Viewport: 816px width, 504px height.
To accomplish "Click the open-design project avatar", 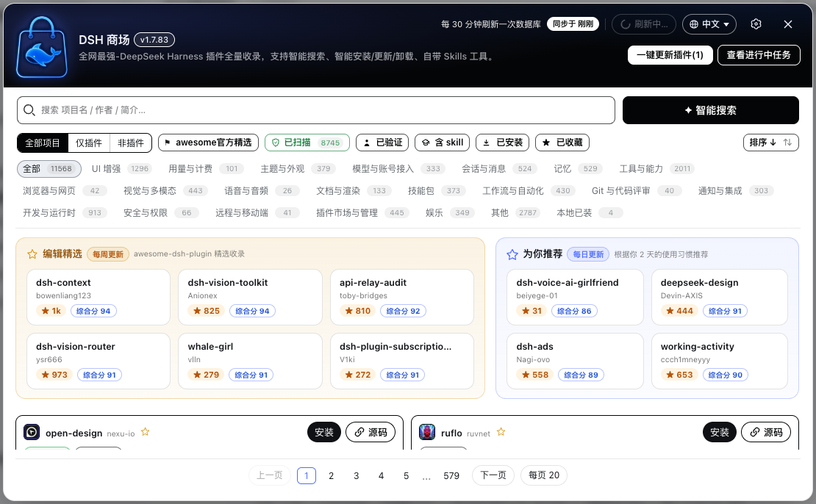I will pos(32,432).
